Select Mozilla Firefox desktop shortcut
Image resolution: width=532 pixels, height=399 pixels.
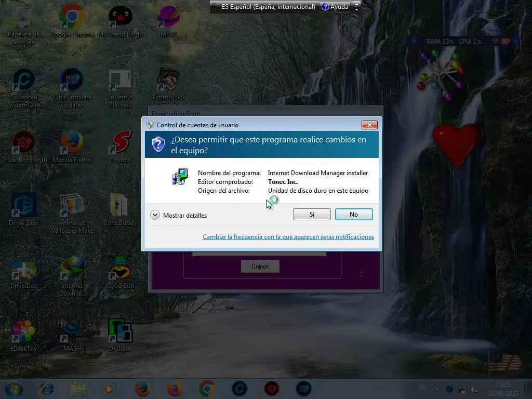(72, 147)
